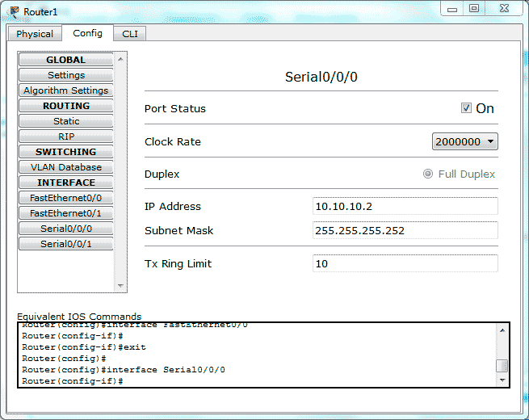Screen dimensions: 529x420
Task: Click the sidebar scroll down arrow
Action: tap(121, 286)
